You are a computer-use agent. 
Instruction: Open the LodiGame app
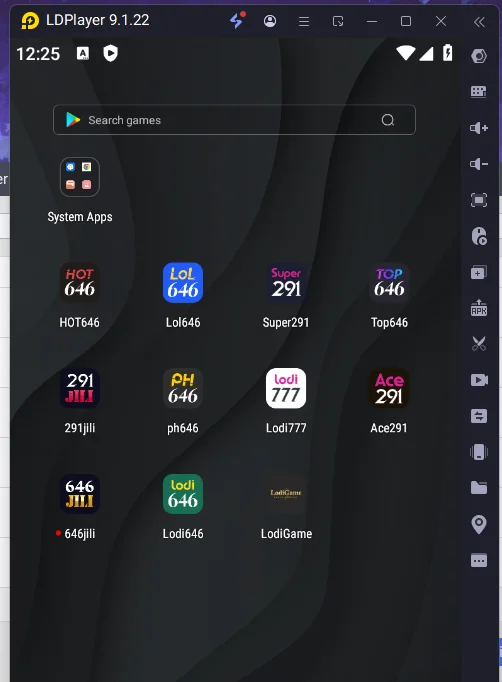286,494
